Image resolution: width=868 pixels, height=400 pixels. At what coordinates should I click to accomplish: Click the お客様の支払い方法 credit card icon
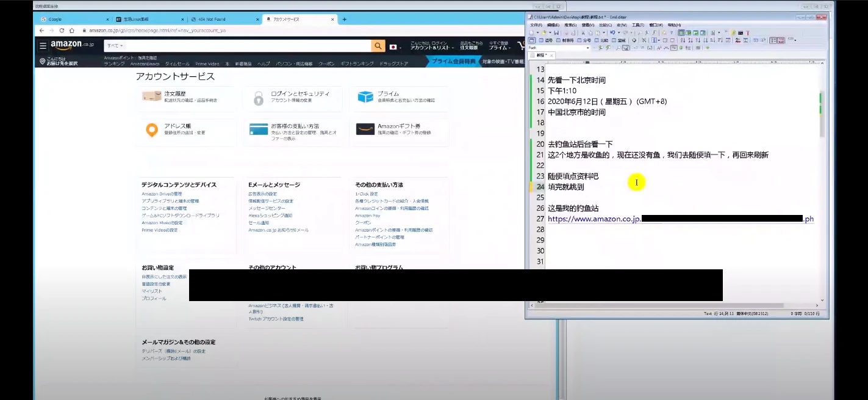pyautogui.click(x=259, y=129)
